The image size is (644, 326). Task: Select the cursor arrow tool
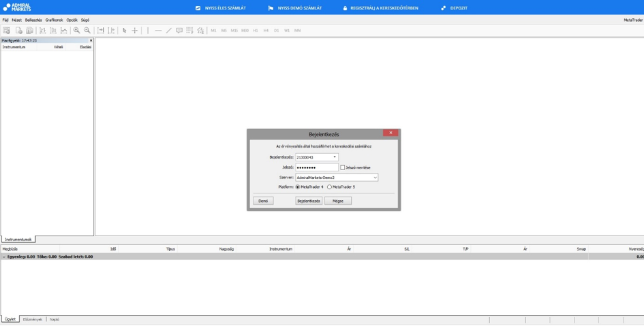pyautogui.click(x=124, y=31)
